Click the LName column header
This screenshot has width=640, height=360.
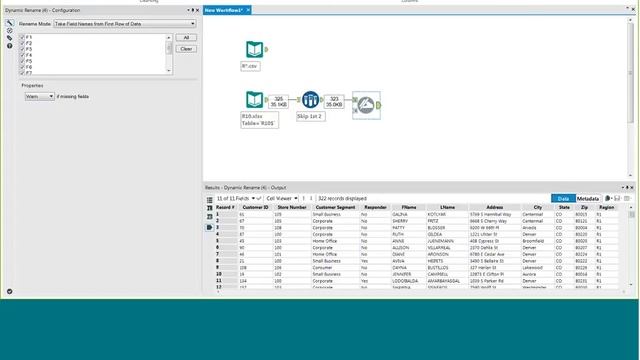point(447,207)
